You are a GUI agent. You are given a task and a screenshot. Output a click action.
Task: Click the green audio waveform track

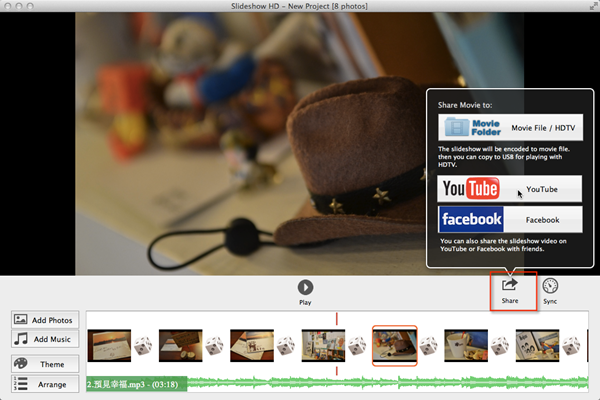387,383
